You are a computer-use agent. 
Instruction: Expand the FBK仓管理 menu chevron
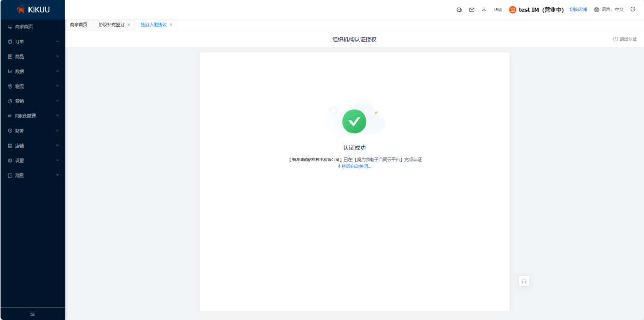coord(57,115)
